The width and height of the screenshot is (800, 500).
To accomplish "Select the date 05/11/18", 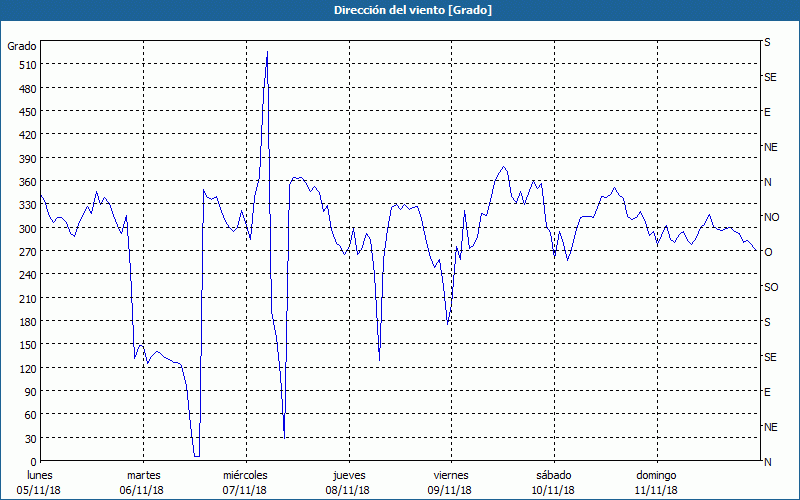I will point(39,491).
